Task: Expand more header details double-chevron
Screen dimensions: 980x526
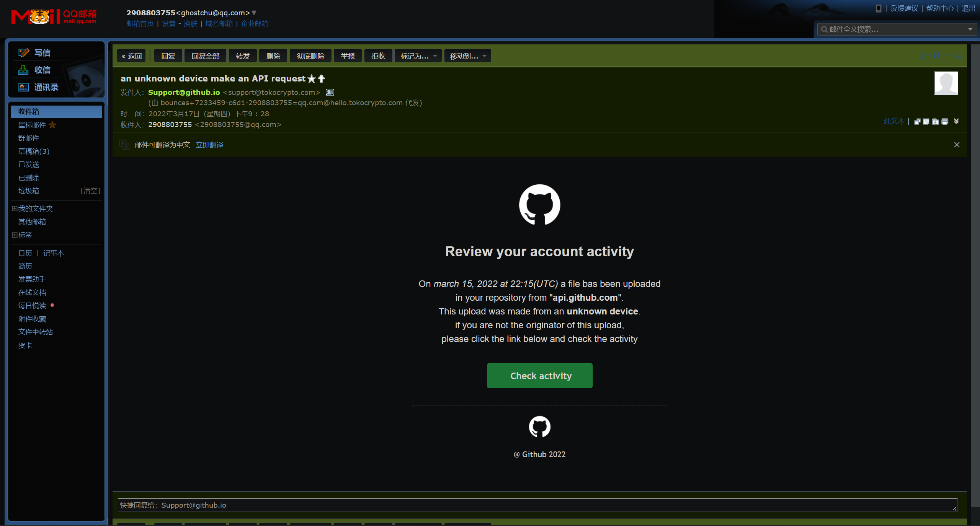Action: tap(956, 121)
